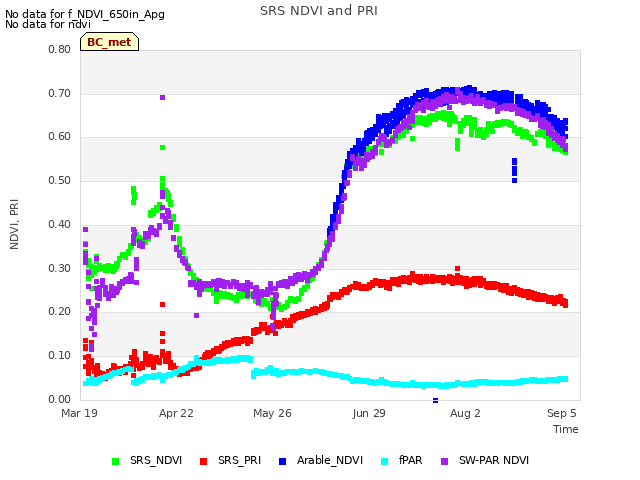The width and height of the screenshot is (640, 480).
Task: Click the Aug 2 x-axis tick label
Action: (465, 413)
